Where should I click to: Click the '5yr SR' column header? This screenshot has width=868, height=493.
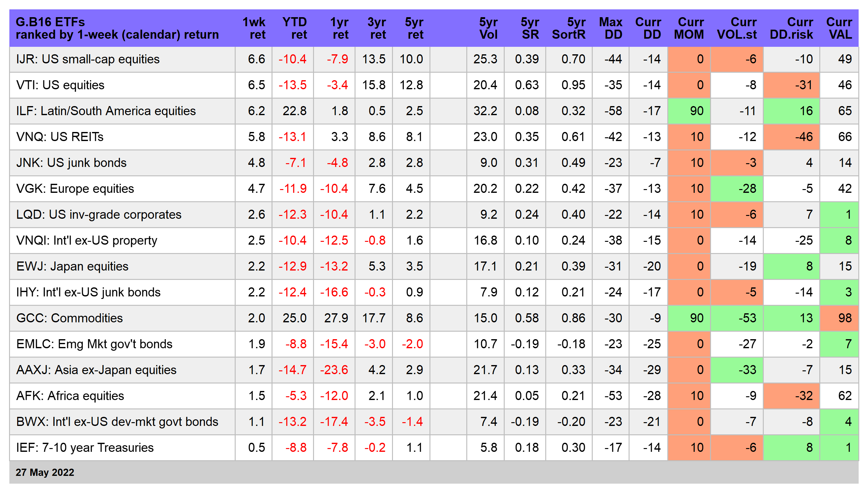click(x=530, y=28)
